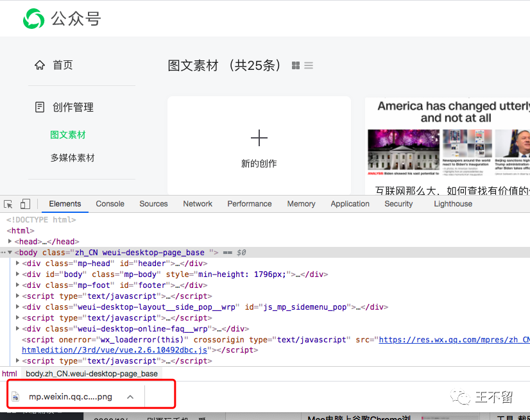The image size is (530, 420).
Task: Open the Lighthouse tab
Action: coord(452,204)
